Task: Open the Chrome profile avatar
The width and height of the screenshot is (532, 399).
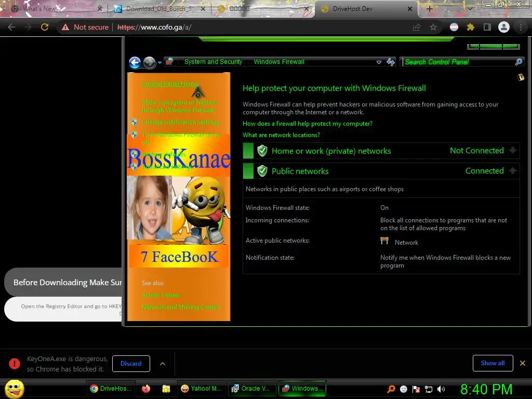Action: tap(504, 27)
